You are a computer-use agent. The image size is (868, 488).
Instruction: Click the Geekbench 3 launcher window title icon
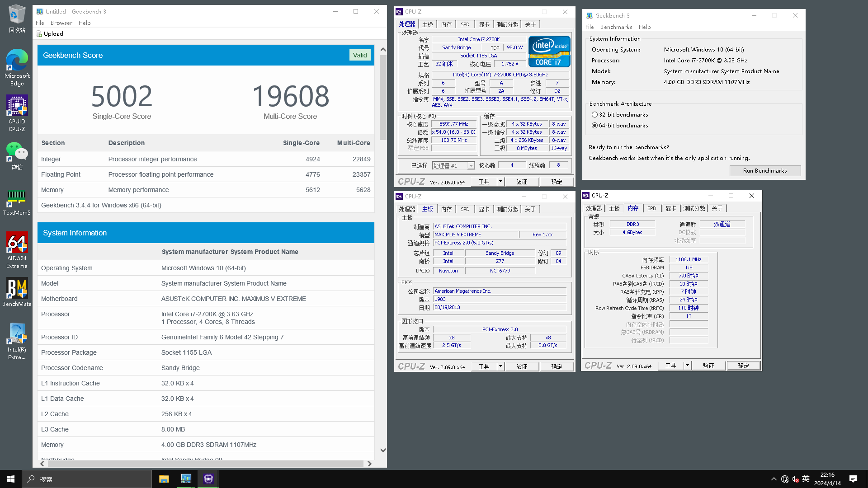pos(590,15)
